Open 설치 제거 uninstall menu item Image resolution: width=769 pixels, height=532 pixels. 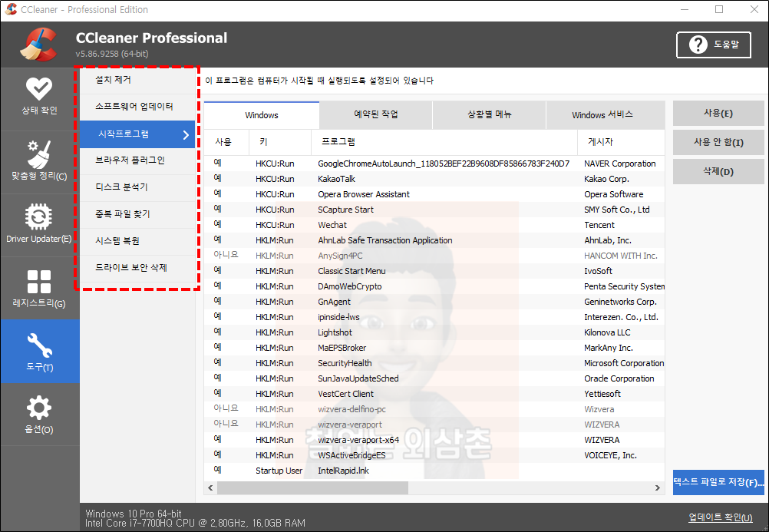tap(137, 80)
